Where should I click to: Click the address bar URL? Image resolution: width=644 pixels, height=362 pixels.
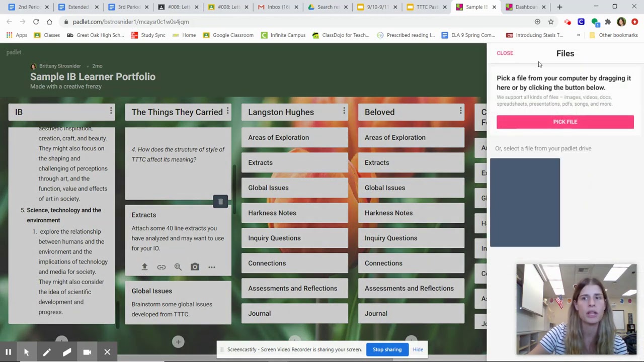click(130, 22)
